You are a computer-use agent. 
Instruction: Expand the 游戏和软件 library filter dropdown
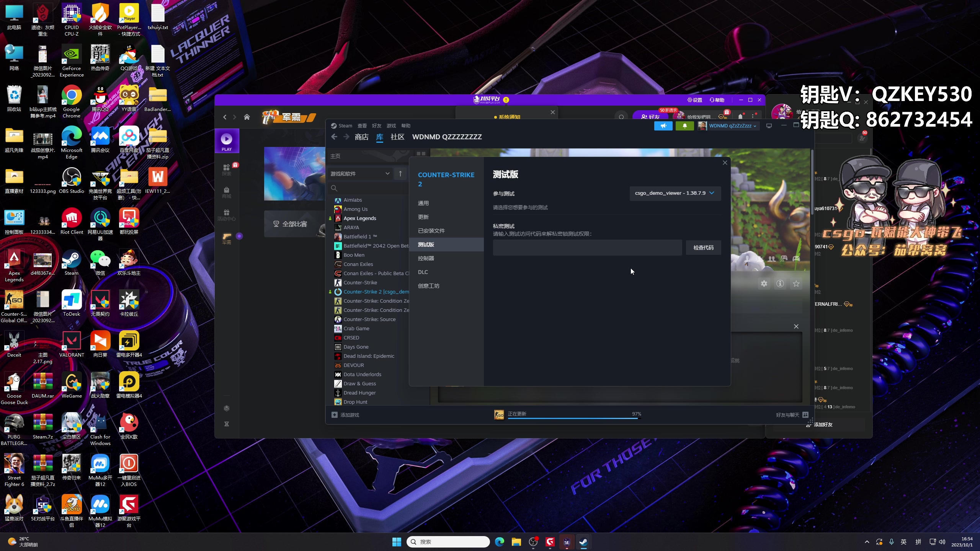click(x=360, y=174)
